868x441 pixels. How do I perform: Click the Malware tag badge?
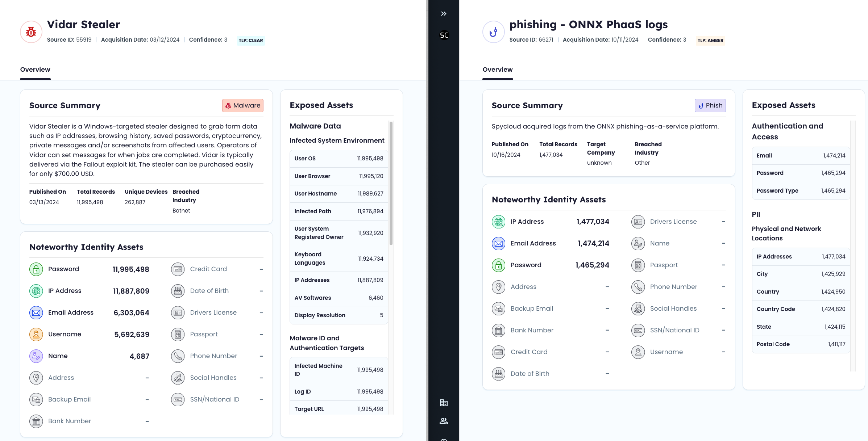(242, 105)
